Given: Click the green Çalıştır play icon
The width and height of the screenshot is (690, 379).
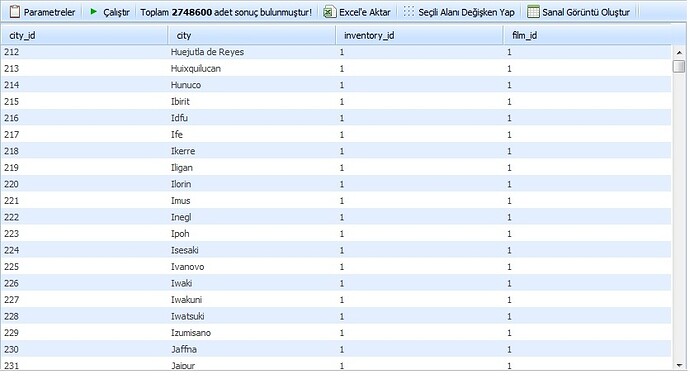Looking at the screenshot, I should pyautogui.click(x=93, y=11).
